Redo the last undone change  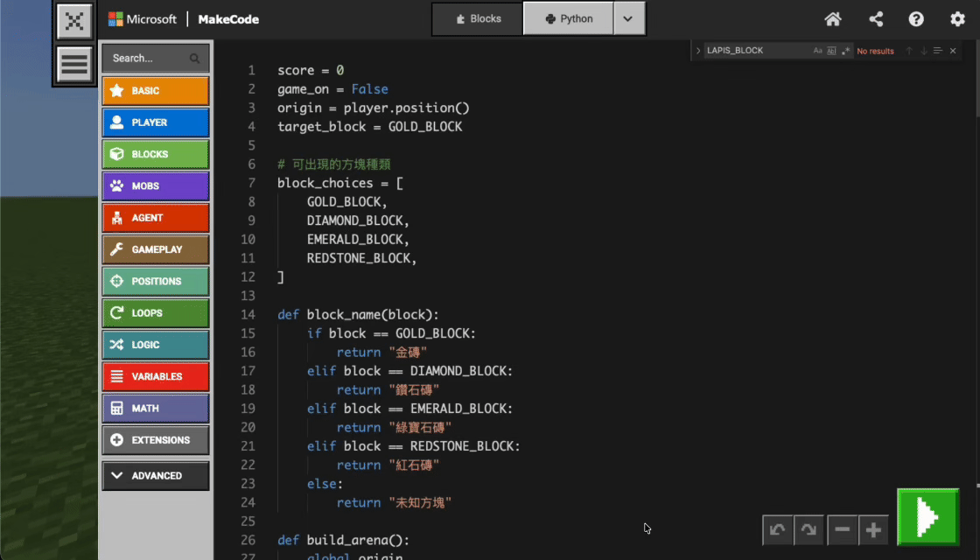(809, 529)
